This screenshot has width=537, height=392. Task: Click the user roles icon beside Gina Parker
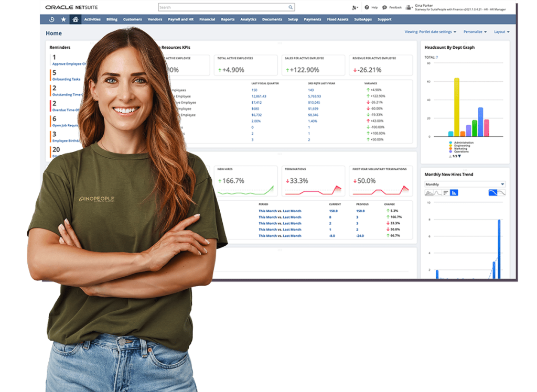point(409,7)
